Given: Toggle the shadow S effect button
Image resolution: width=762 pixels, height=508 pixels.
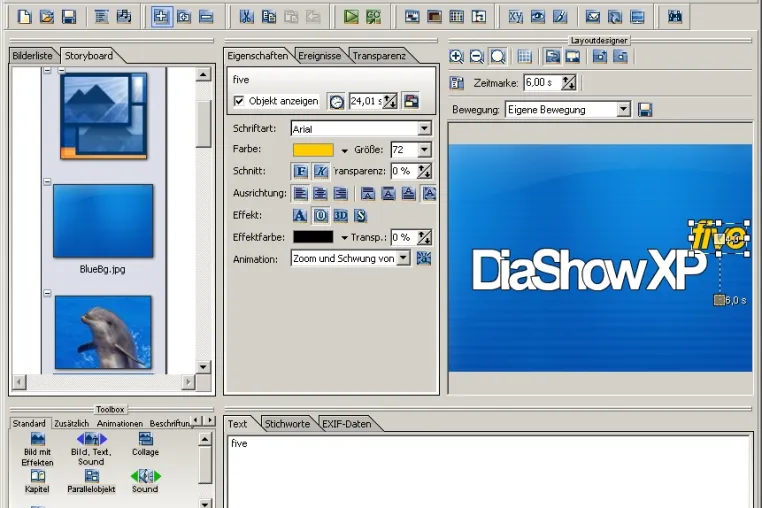Looking at the screenshot, I should [x=360, y=215].
